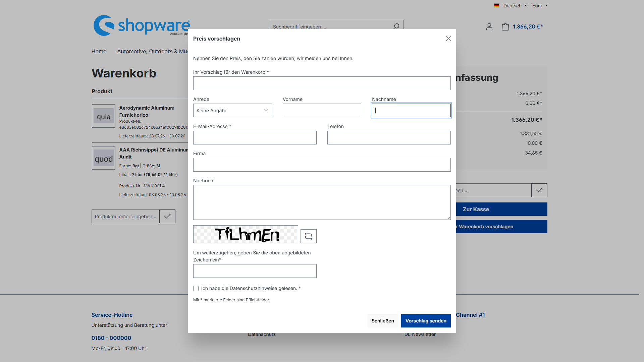
Task: Click the shopware logo
Action: point(142,25)
